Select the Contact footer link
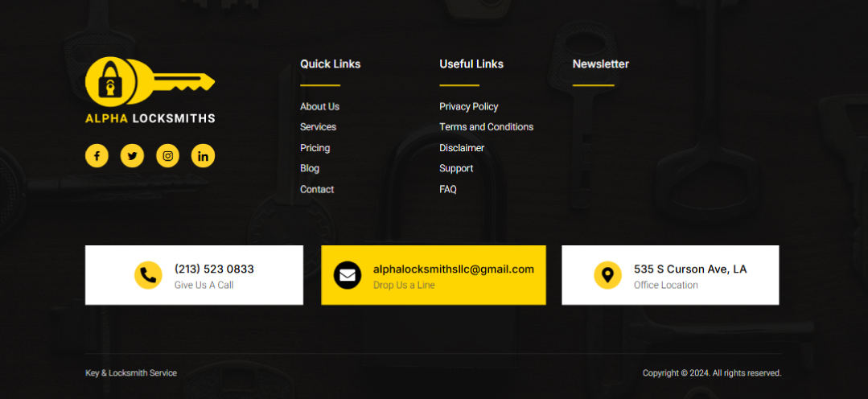Viewport: 868px width, 399px height. (x=317, y=189)
